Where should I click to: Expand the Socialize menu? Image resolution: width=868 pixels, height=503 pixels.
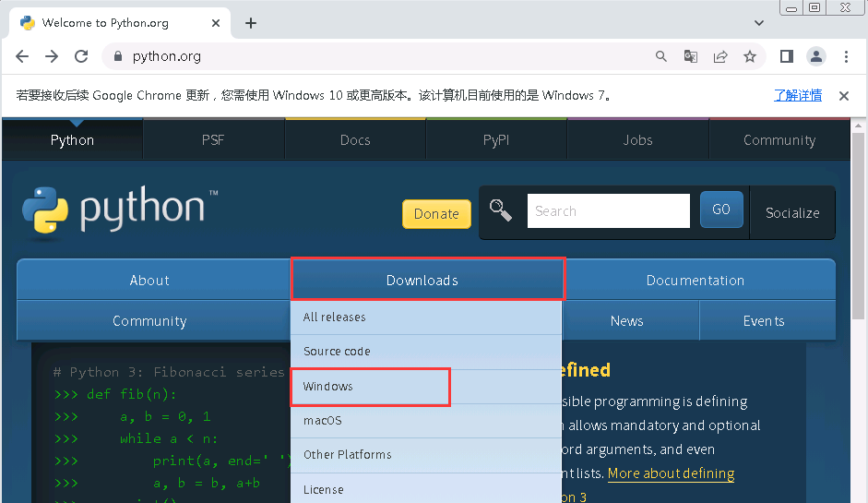(x=792, y=212)
